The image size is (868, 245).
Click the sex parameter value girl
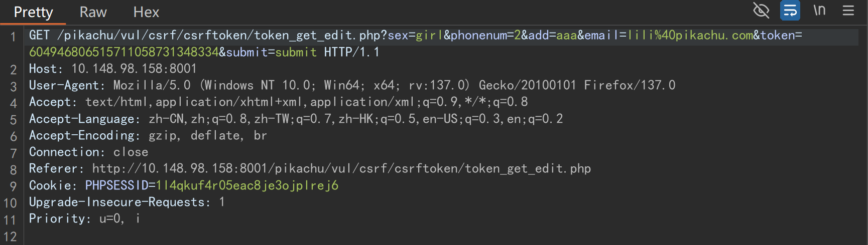point(429,35)
